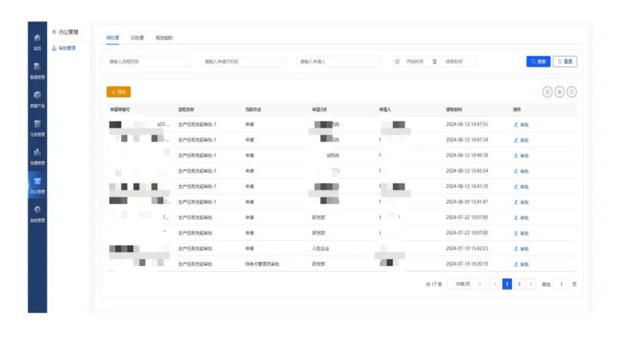This screenshot has height=363, width=644.
Task: Click the orange 导出 export button
Action: tap(119, 92)
